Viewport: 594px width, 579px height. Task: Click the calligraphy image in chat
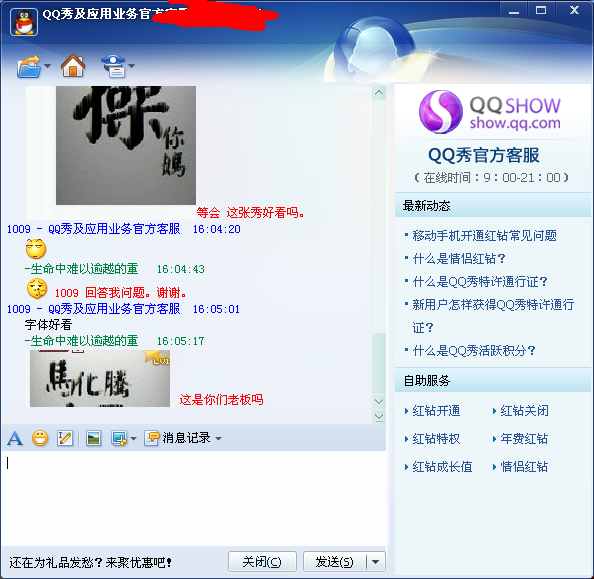[x=126, y=146]
